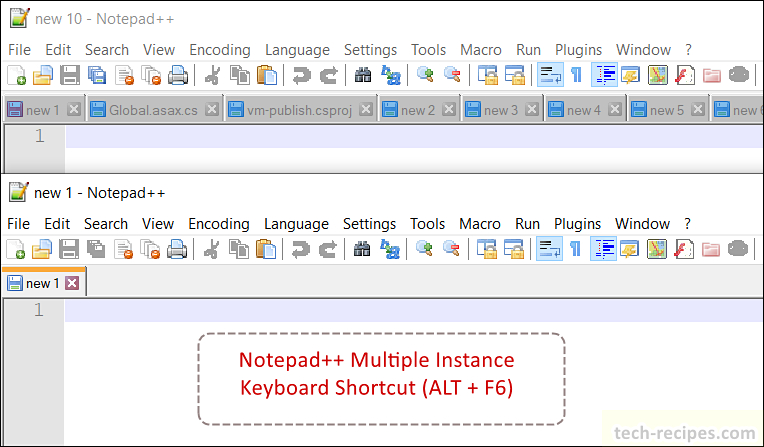Click Zoom In icon in new 1 window
The width and height of the screenshot is (764, 447).
click(x=424, y=249)
